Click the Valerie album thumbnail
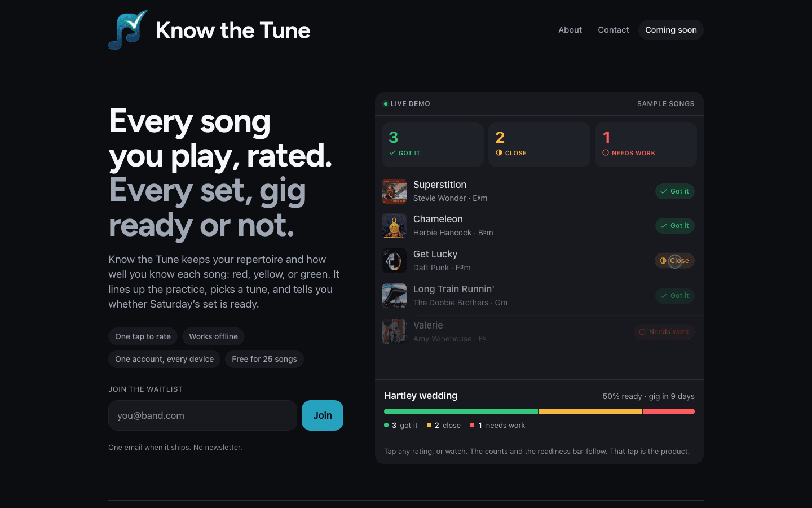The image size is (812, 508). (394, 332)
